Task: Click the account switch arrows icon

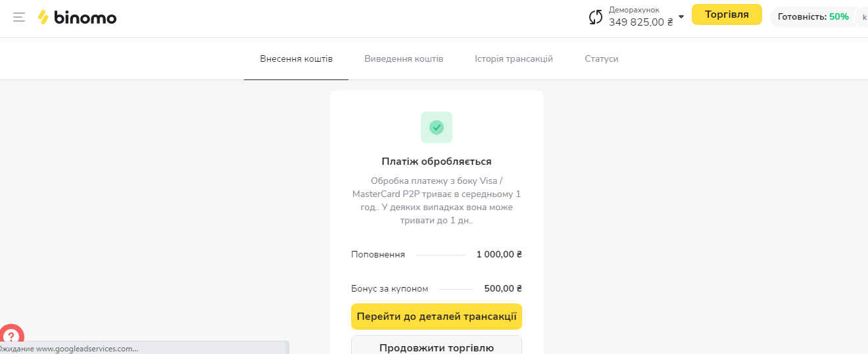Action: pos(596,17)
